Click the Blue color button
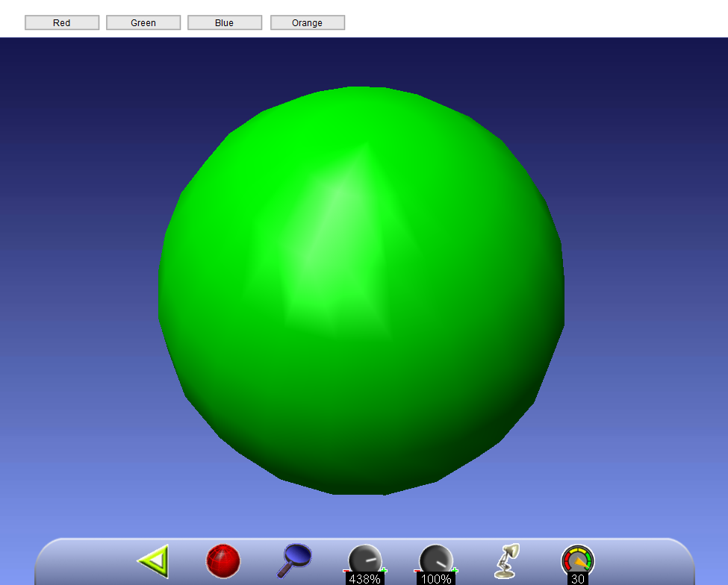The height and width of the screenshot is (585, 728). [x=224, y=22]
